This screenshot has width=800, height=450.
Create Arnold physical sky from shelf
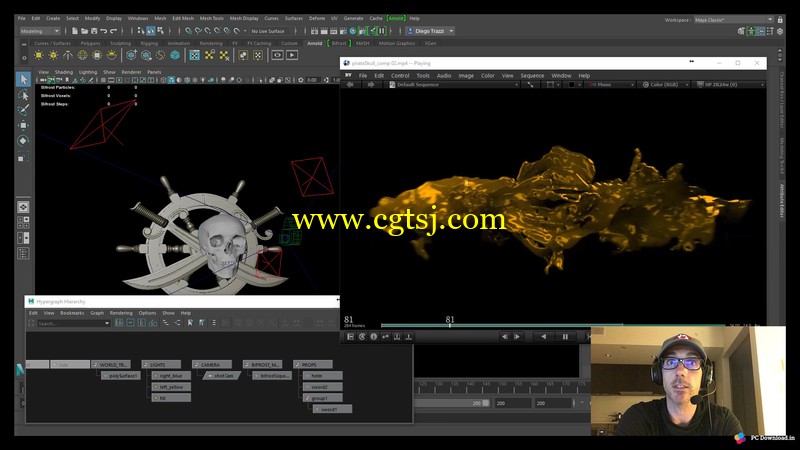[x=111, y=55]
